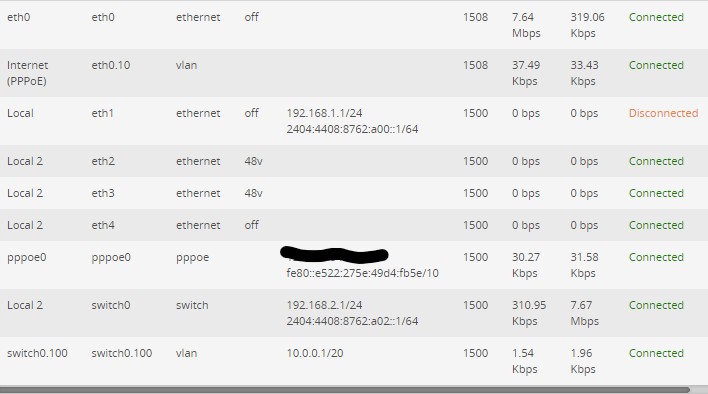Click the 192.168.1.1/24 address of Local
The height and width of the screenshot is (394, 708).
(x=324, y=113)
